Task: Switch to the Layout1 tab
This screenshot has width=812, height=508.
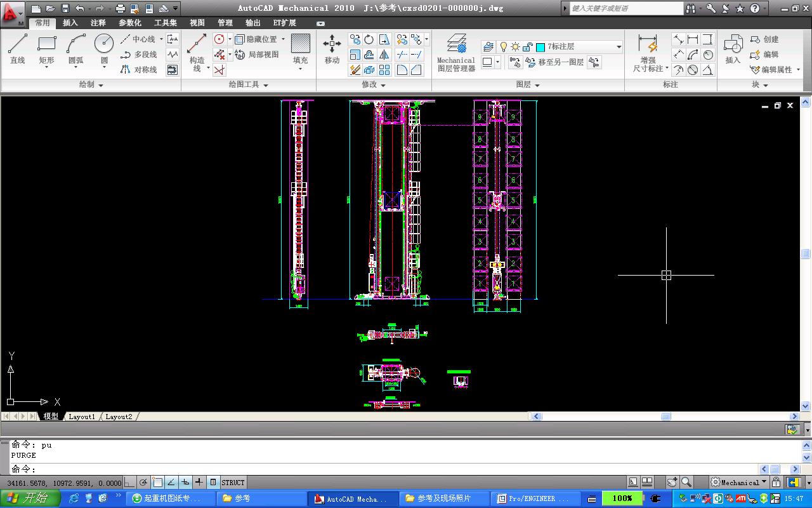Action: point(82,417)
